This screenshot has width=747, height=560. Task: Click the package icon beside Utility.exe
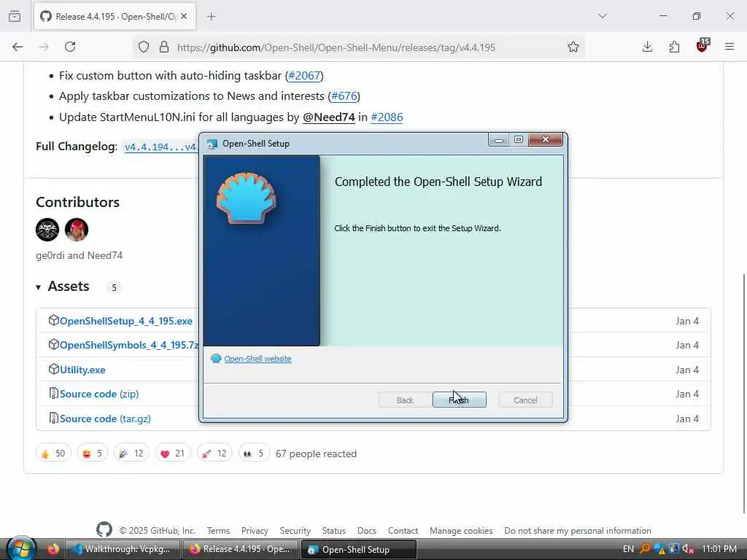tap(53, 369)
